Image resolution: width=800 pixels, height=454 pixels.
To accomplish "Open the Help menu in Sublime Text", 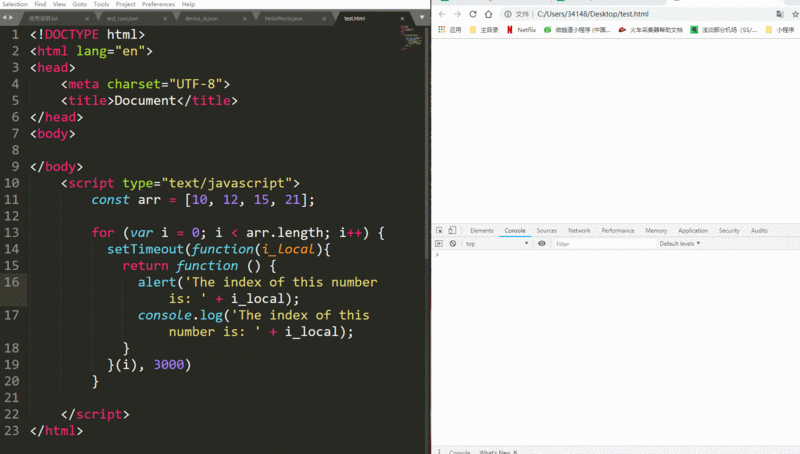I will 188,4.
